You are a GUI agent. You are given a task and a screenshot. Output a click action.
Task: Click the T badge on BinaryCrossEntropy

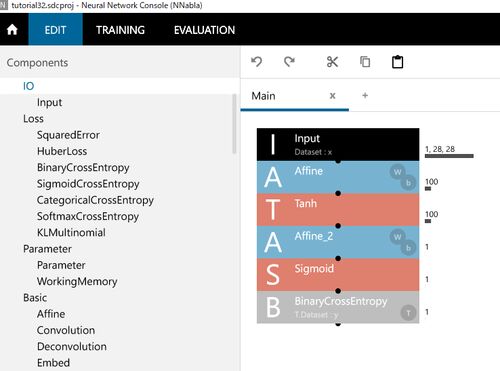pos(408,313)
